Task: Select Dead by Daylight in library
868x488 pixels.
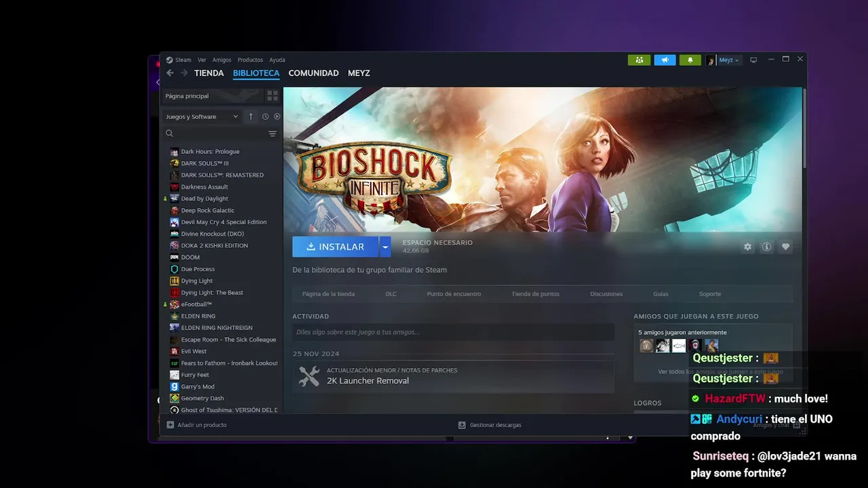Action: click(x=205, y=199)
